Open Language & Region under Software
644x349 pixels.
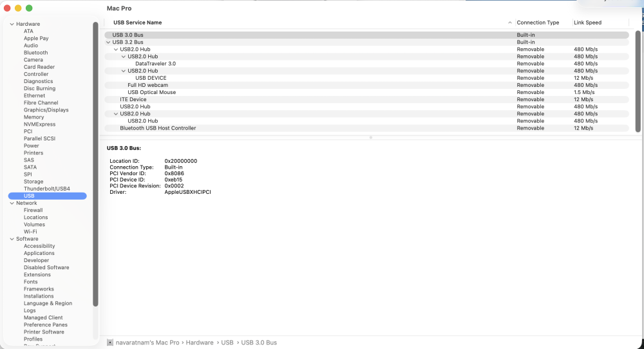[x=48, y=303]
